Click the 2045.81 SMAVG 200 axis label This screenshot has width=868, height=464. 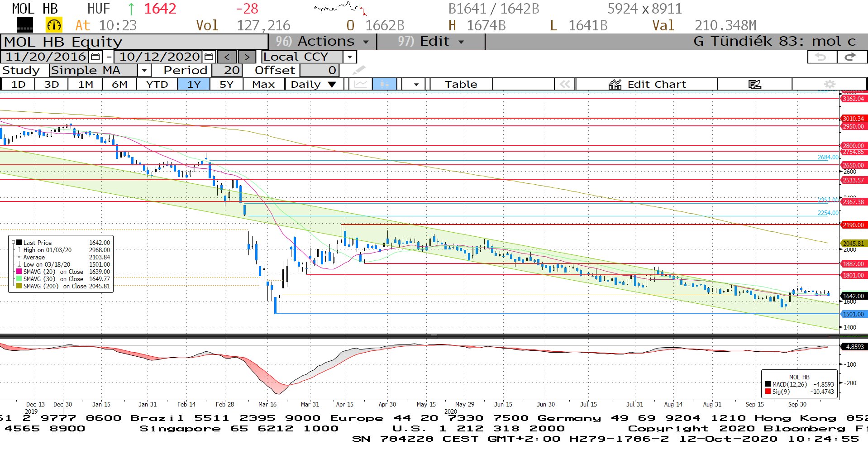coord(853,244)
